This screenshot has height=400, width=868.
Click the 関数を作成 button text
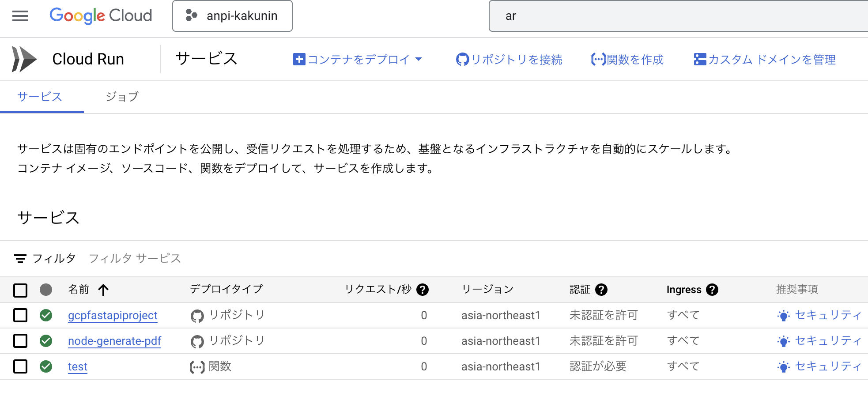pyautogui.click(x=635, y=60)
